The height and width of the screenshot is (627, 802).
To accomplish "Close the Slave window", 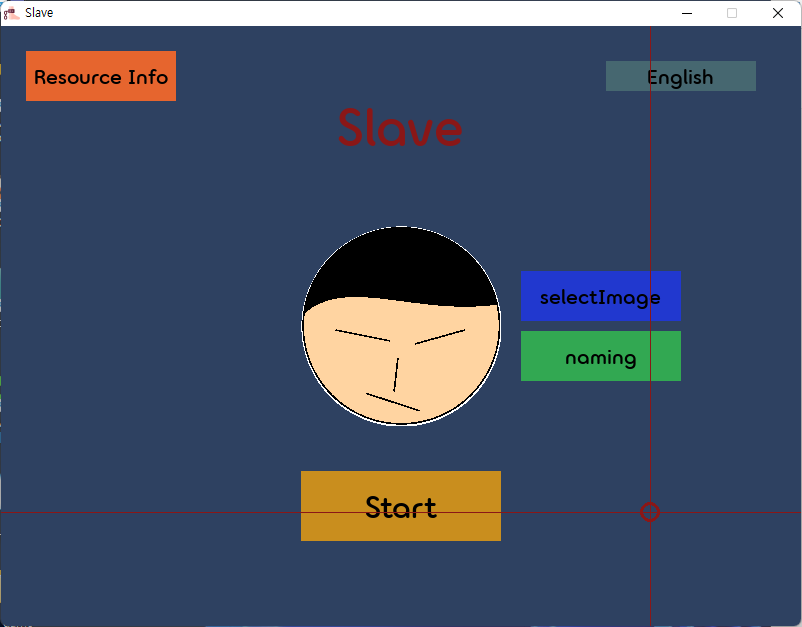I will point(777,13).
